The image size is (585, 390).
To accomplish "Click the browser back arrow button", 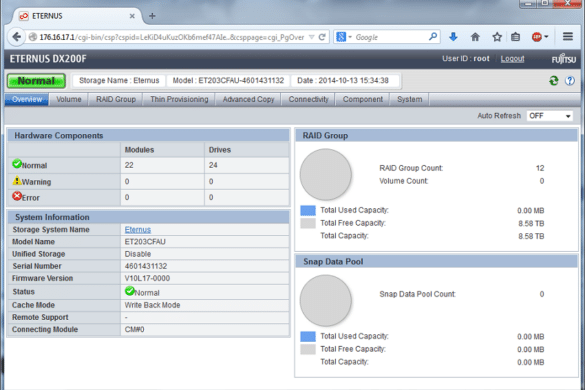I will pos(16,37).
